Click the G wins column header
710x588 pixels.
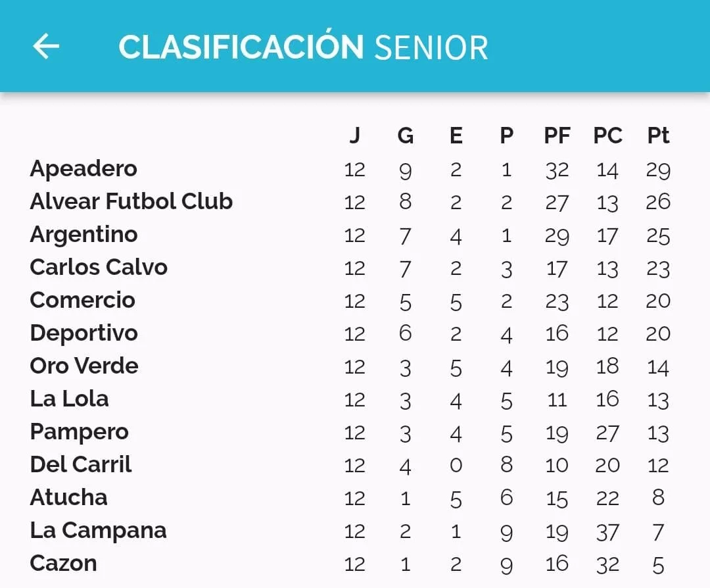coord(406,136)
